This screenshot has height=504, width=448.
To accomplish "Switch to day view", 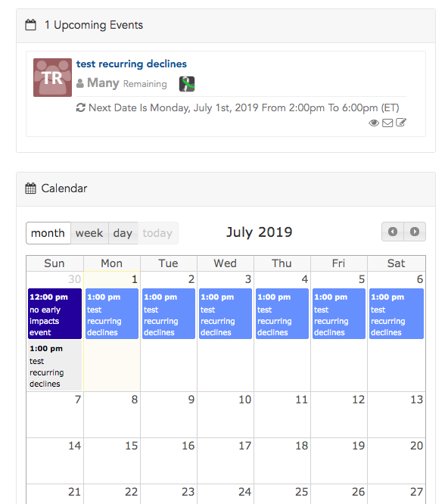I will click(x=123, y=233).
